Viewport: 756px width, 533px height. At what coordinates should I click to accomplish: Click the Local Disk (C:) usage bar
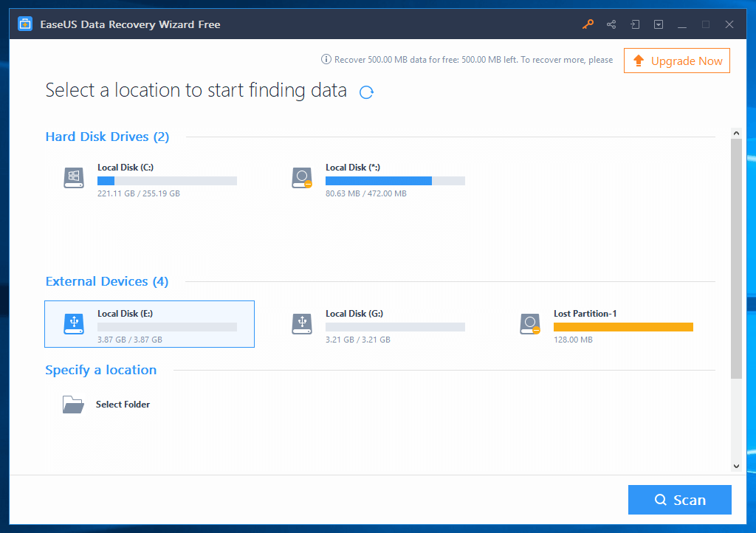click(167, 181)
